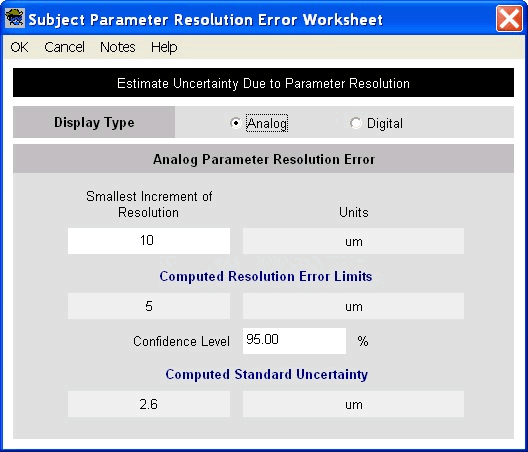The image size is (528, 452).
Task: Edit the Smallest Increment of Resolution field
Action: click(149, 241)
